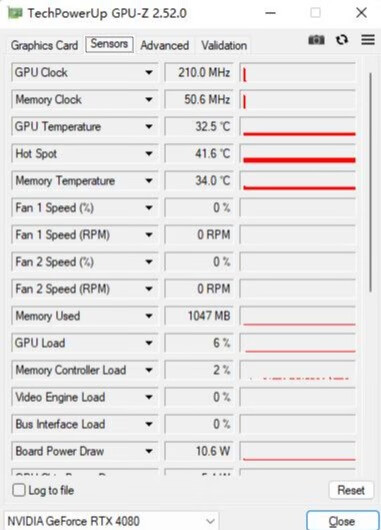Enable the Log to file checkbox

pyautogui.click(x=19, y=490)
